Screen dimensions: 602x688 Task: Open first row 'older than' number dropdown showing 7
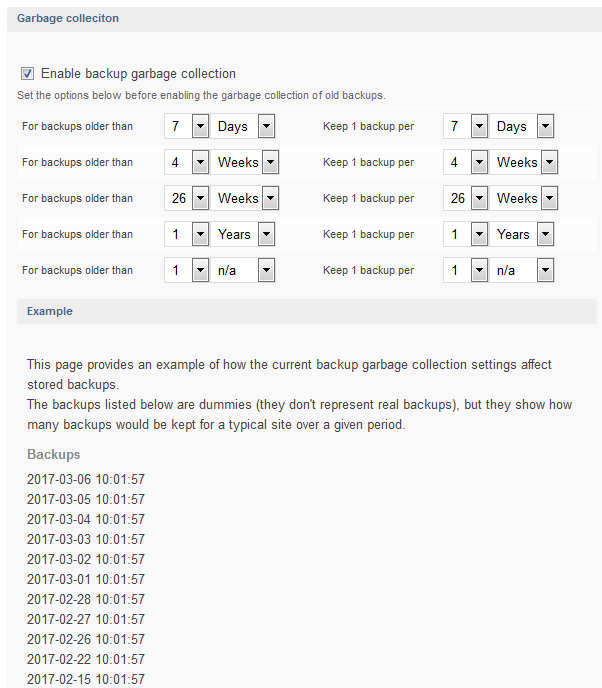(187, 127)
